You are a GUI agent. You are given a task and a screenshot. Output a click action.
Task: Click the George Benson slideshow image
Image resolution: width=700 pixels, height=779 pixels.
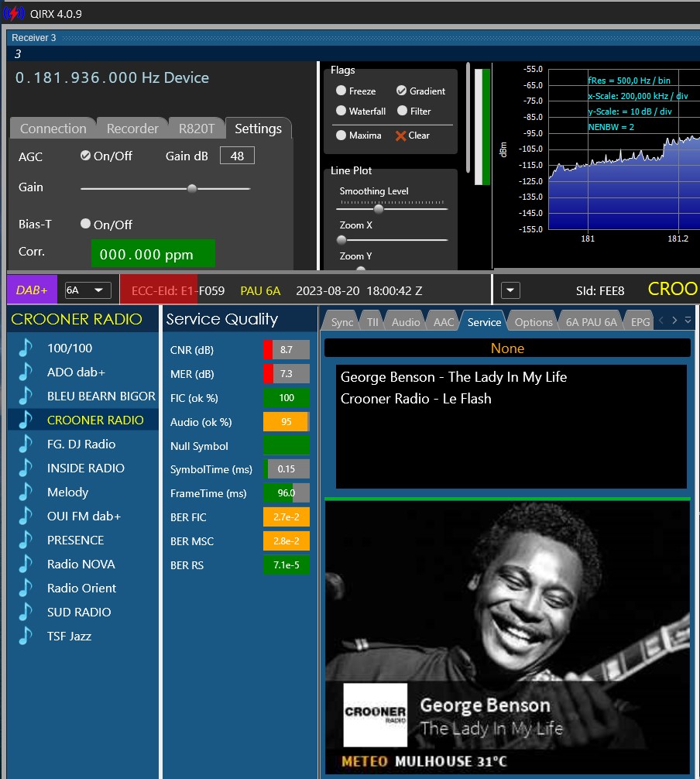tap(507, 637)
